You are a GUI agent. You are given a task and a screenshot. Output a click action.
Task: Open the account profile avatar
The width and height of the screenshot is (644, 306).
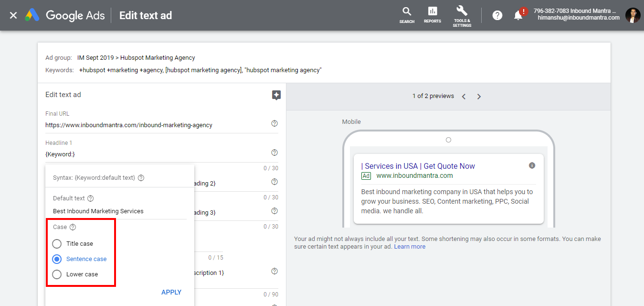(x=633, y=15)
